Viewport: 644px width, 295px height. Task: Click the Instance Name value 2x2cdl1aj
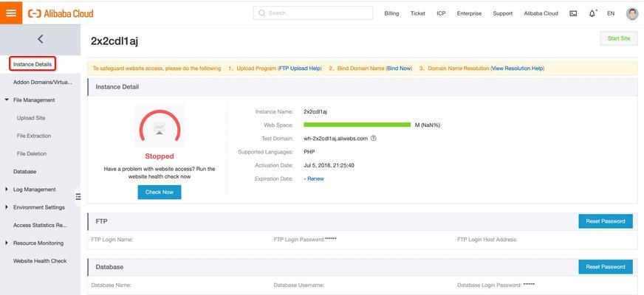tap(315, 111)
